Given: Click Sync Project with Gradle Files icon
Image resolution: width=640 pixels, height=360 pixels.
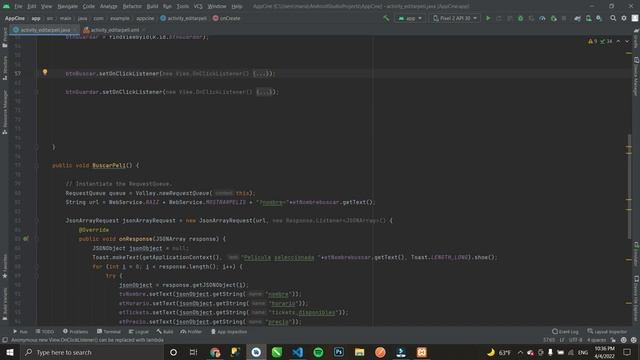Looking at the screenshot, I should (578, 18).
